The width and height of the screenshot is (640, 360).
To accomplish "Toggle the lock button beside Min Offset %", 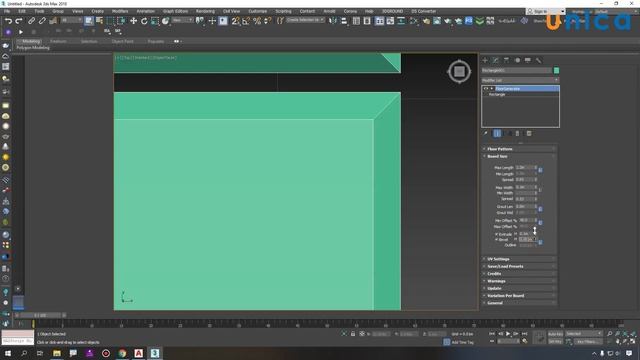I will 540,223.
